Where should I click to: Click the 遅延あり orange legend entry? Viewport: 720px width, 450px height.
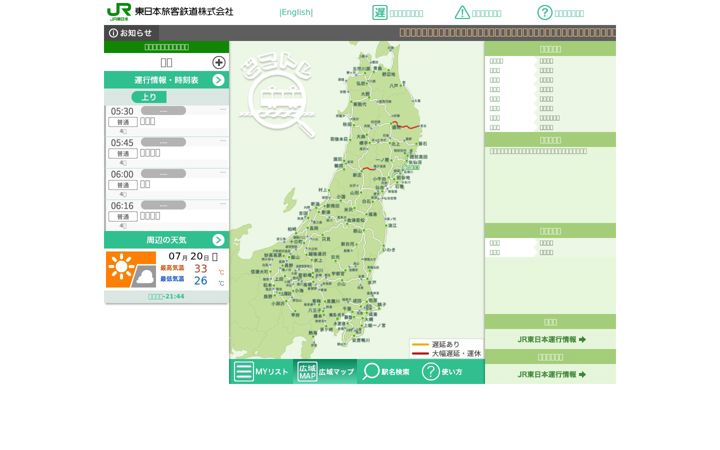tap(436, 344)
